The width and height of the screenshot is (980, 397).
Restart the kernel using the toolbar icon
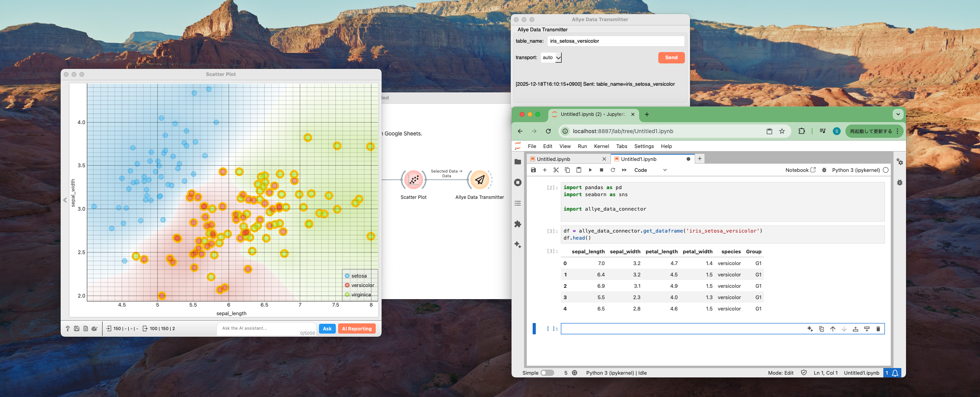pos(613,170)
